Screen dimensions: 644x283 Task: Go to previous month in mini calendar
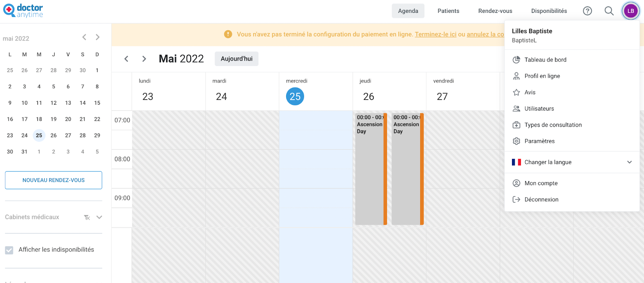pyautogui.click(x=84, y=37)
